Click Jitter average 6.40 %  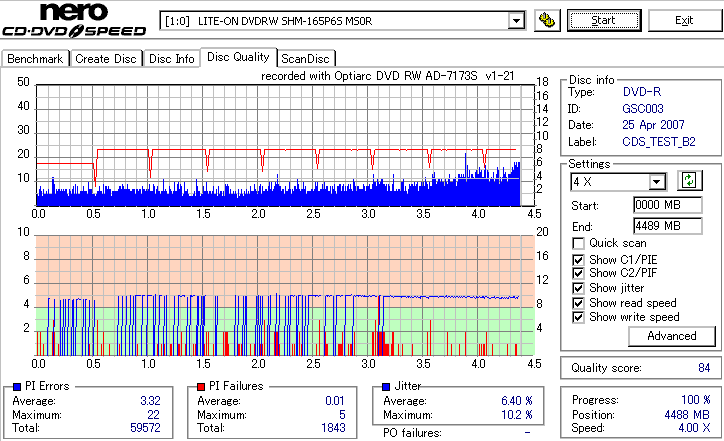point(517,401)
